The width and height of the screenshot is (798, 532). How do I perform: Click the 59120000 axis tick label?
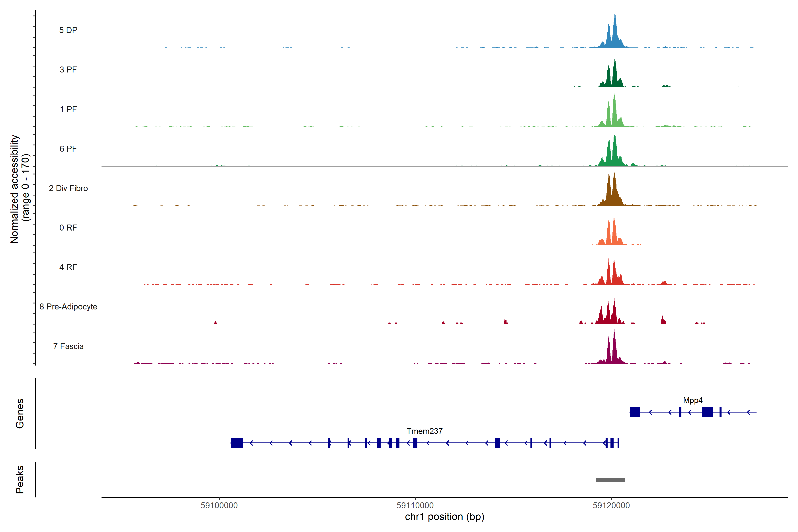point(611,506)
